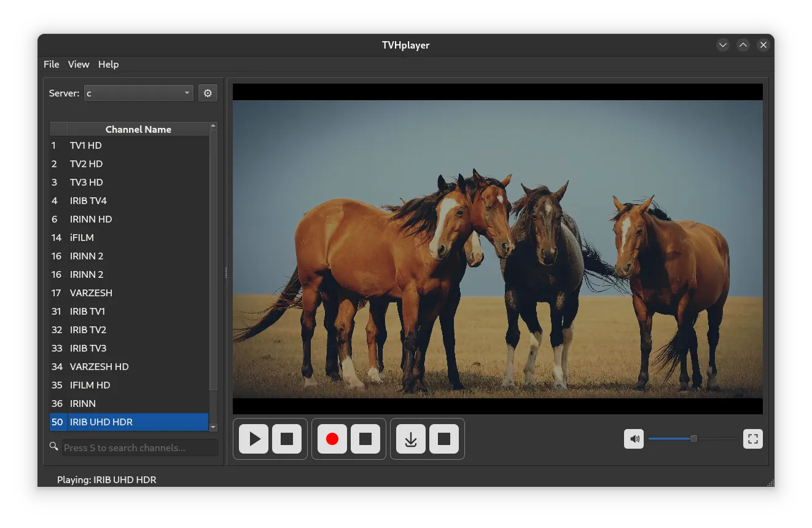Select channel VARZESH number 17
This screenshot has width=812, height=528.
pos(129,293)
